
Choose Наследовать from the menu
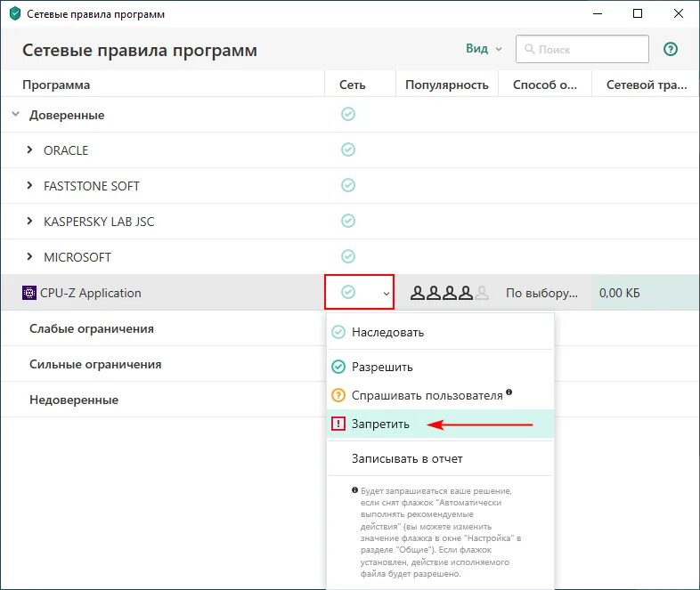pos(440,332)
